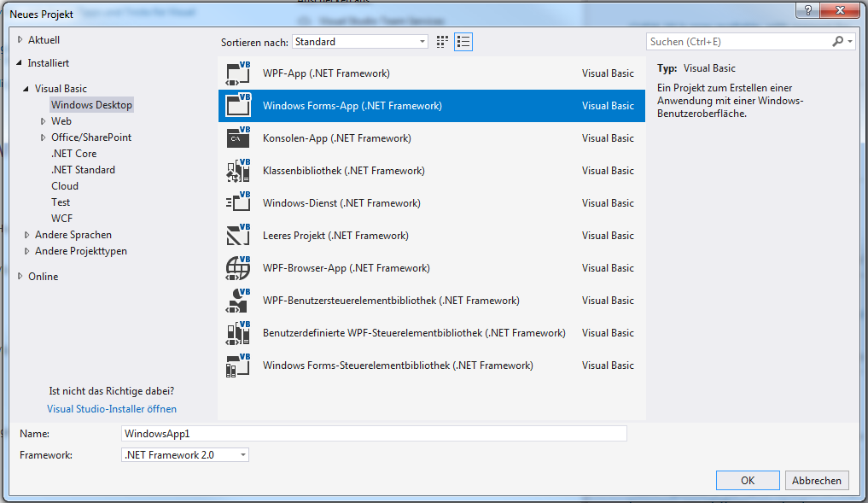868x503 pixels.
Task: Collapse the Visual Basic tree node
Action: point(27,89)
